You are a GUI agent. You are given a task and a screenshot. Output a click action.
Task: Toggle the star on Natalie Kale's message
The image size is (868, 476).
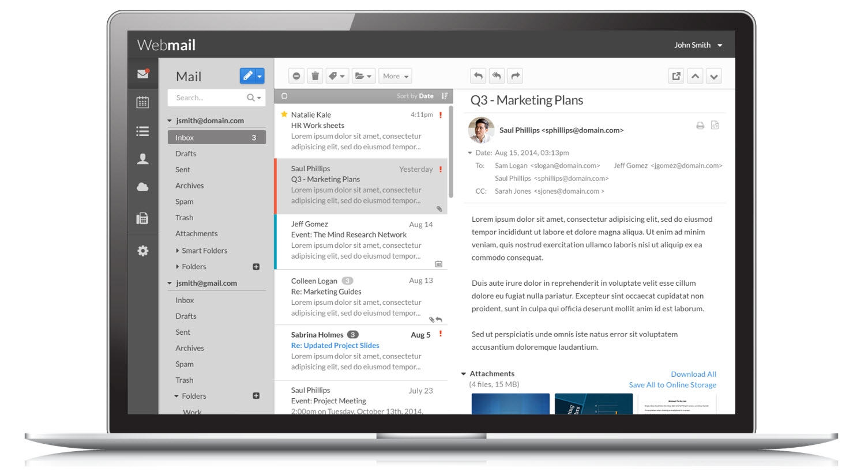click(x=284, y=115)
